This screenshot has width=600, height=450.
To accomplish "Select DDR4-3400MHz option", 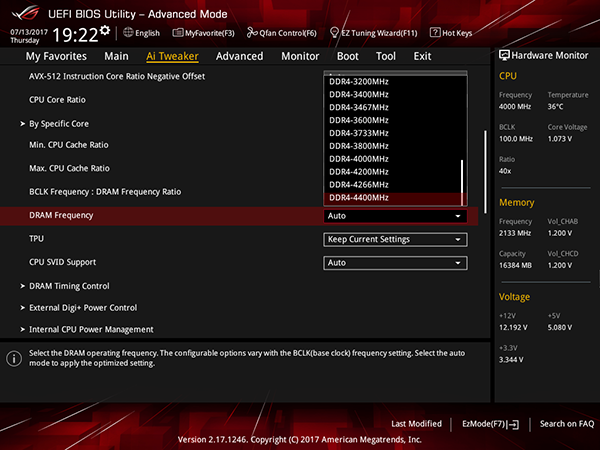I will pos(393,95).
